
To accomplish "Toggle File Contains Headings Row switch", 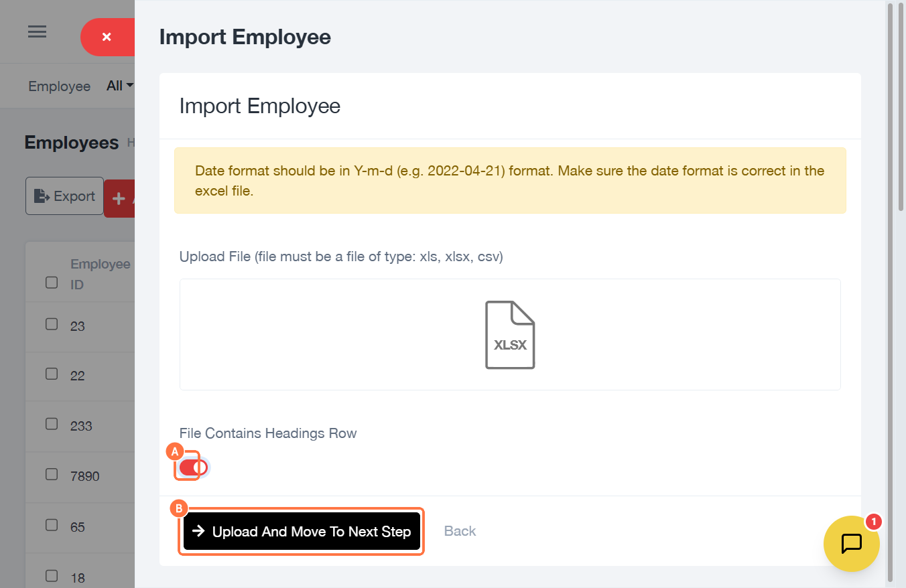I will pos(193,467).
